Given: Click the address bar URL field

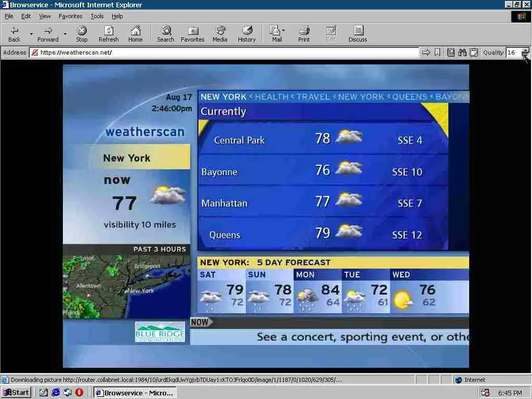Looking at the screenshot, I should click(x=224, y=52).
